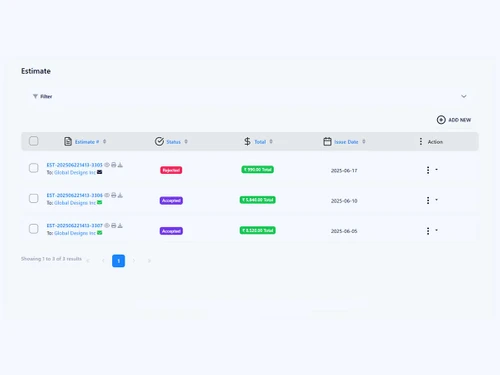Sort by Issue Date using sort arrows
Viewport: 500px width, 375px height.
[x=364, y=141]
